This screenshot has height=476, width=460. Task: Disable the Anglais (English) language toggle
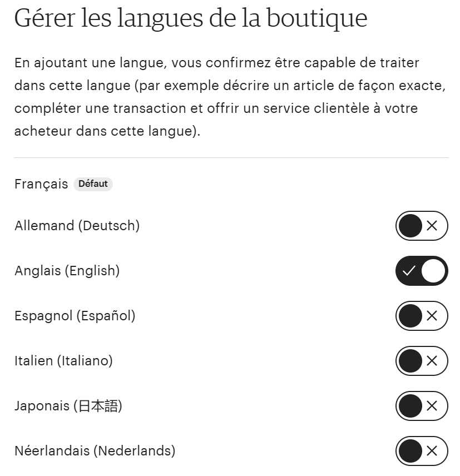421,271
